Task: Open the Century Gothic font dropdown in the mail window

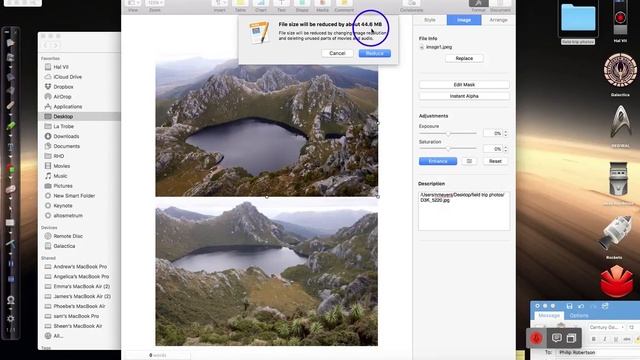Action: (607, 327)
